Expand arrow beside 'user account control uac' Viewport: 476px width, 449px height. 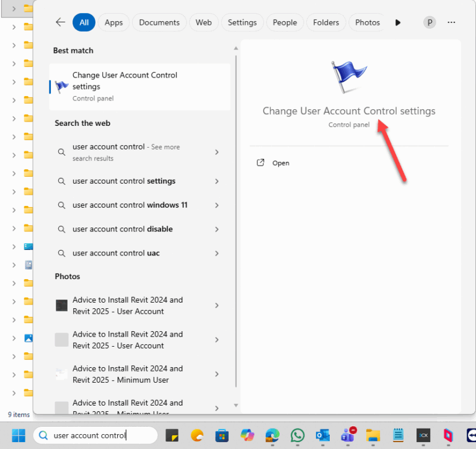217,253
